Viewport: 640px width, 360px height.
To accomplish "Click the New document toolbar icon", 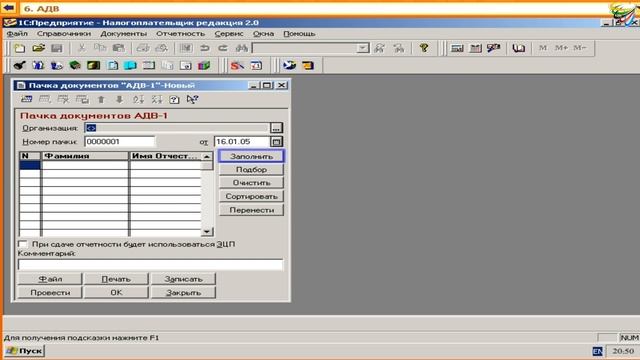I will [x=20, y=48].
